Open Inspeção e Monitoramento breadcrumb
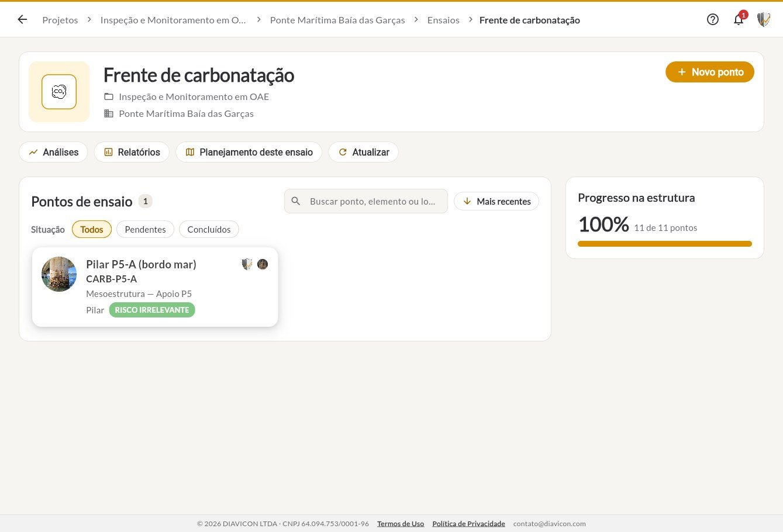 click(173, 20)
